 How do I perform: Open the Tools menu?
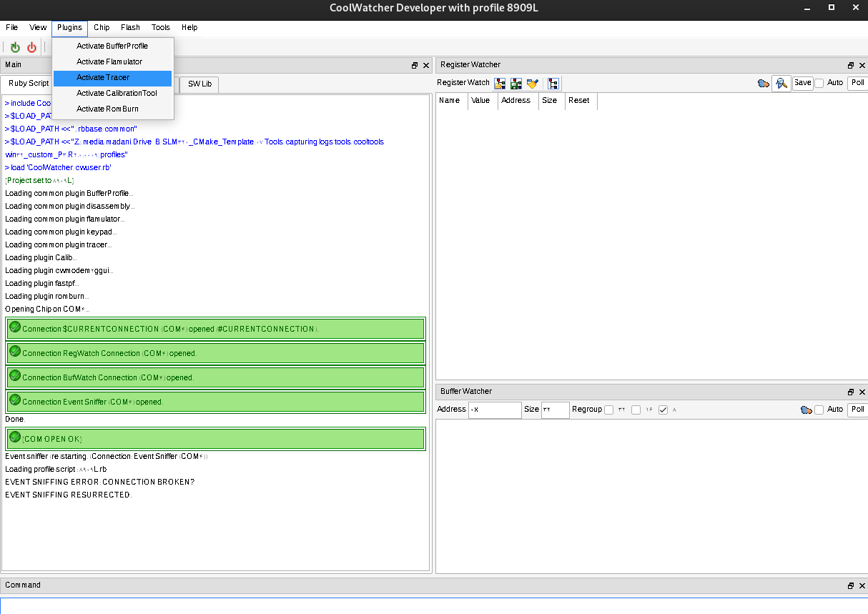tap(161, 27)
